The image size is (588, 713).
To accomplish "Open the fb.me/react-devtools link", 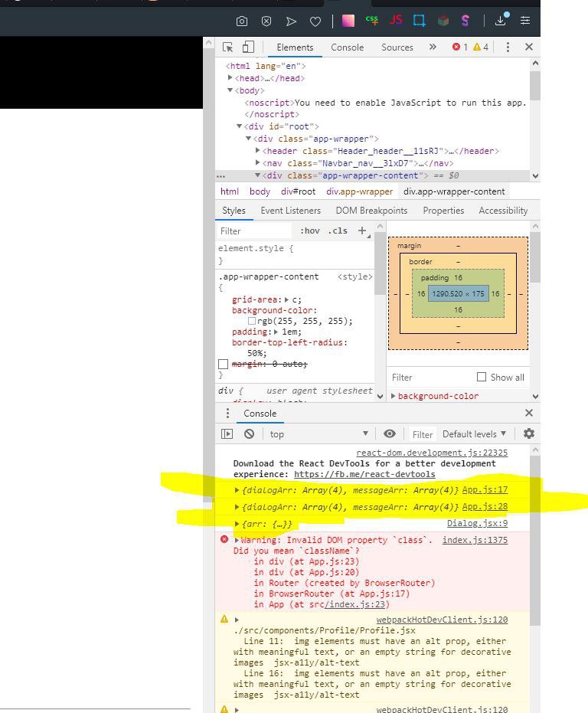I will (x=364, y=474).
